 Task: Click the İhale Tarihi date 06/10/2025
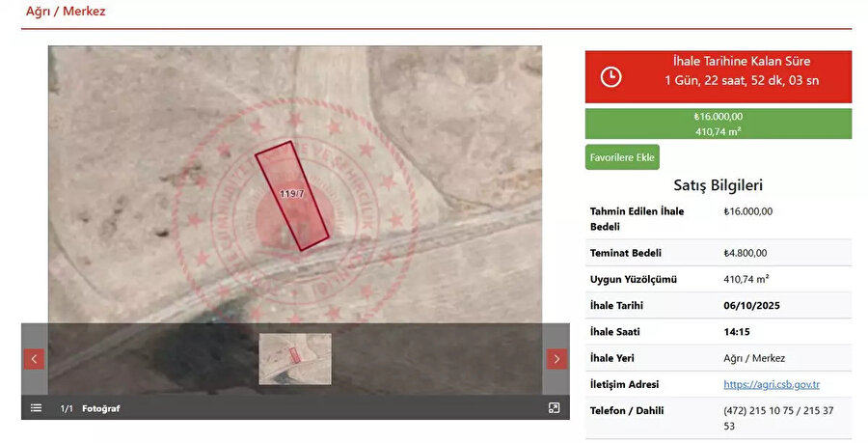click(751, 305)
